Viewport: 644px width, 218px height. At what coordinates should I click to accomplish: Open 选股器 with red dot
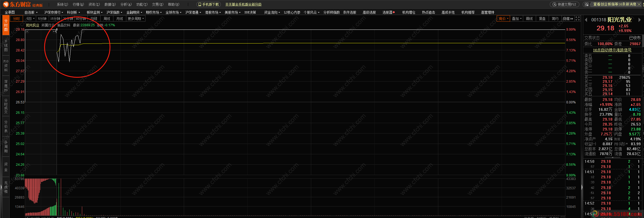[388, 12]
